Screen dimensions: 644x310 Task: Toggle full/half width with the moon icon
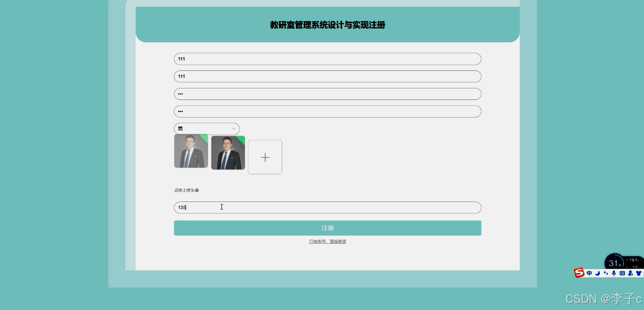tap(597, 273)
